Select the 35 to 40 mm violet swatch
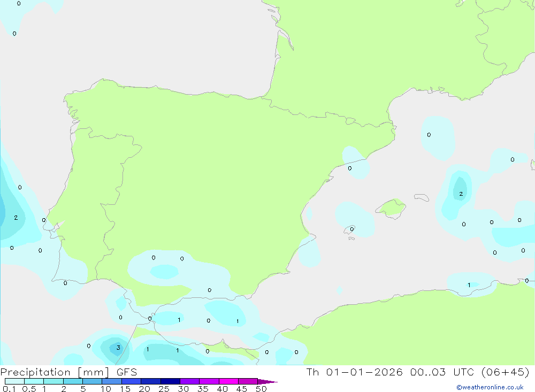 pos(209,381)
